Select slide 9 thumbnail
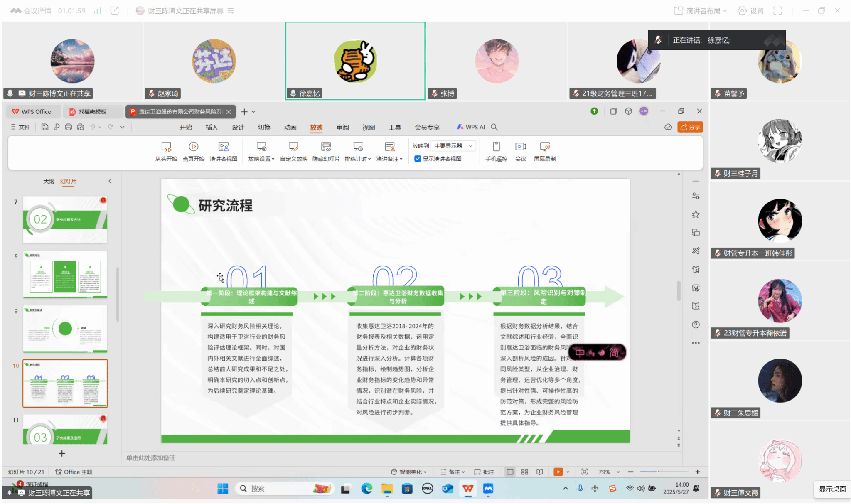Image resolution: width=851 pixels, height=504 pixels. 65,329
